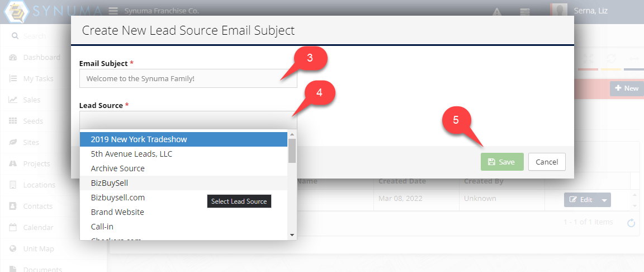Click the Documents file icon

click(13, 269)
